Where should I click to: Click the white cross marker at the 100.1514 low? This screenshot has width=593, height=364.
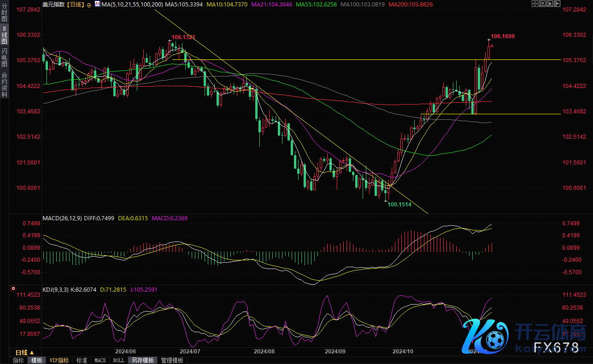[386, 200]
